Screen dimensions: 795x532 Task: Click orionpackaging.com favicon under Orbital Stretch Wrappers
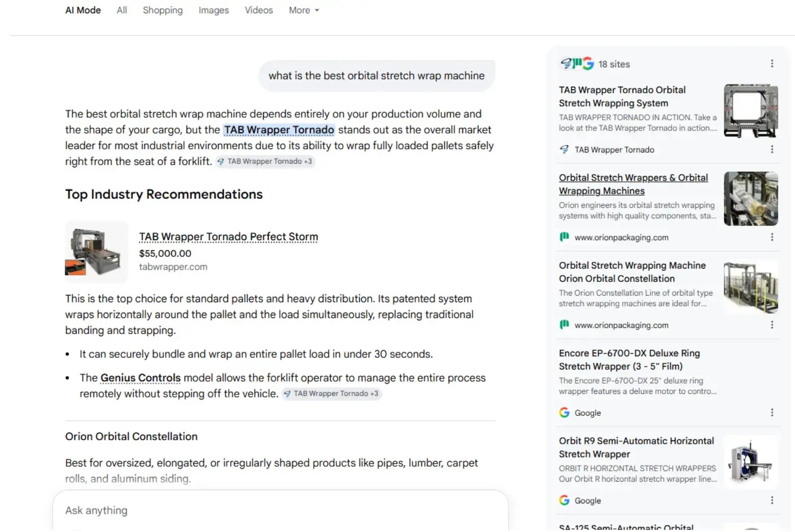[564, 237]
